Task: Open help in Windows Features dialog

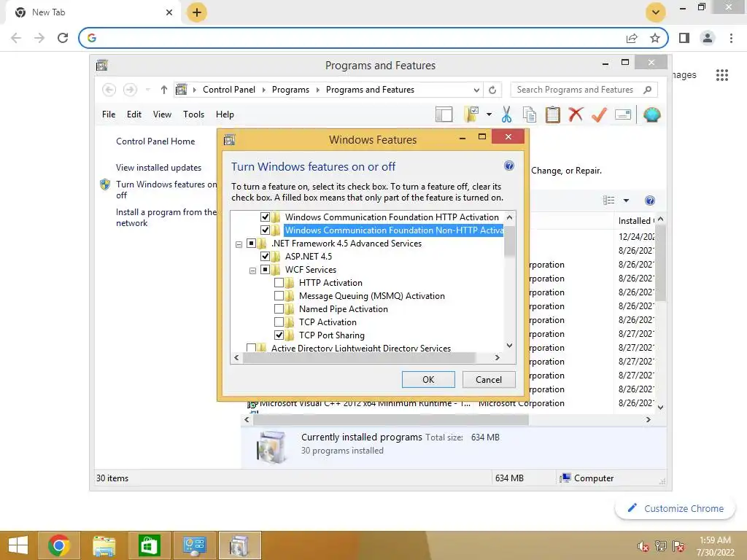Action: 508,166
